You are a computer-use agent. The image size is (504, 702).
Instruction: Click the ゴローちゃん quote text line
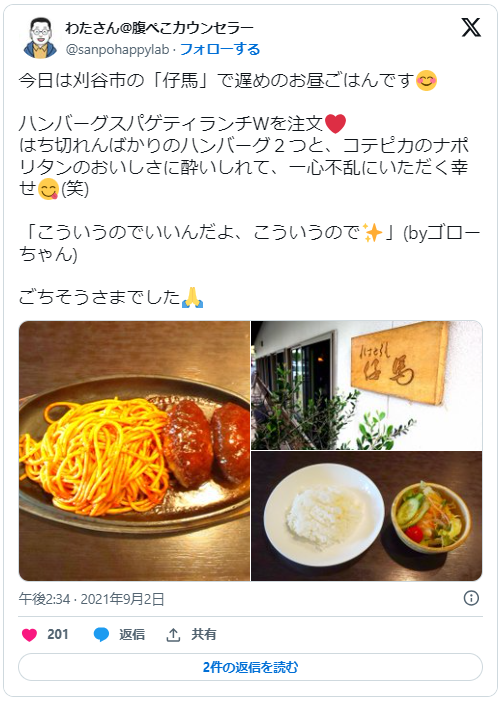click(249, 244)
